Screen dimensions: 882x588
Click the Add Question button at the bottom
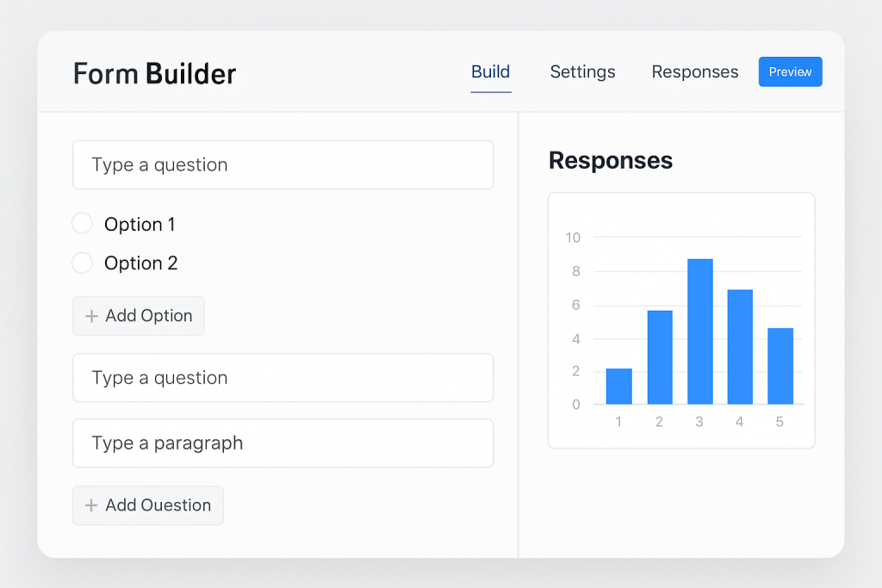148,505
